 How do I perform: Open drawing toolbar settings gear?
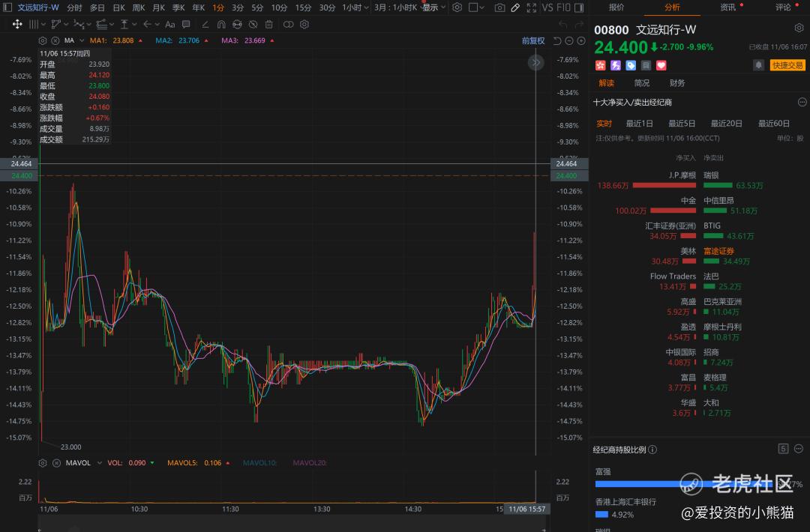click(x=304, y=24)
